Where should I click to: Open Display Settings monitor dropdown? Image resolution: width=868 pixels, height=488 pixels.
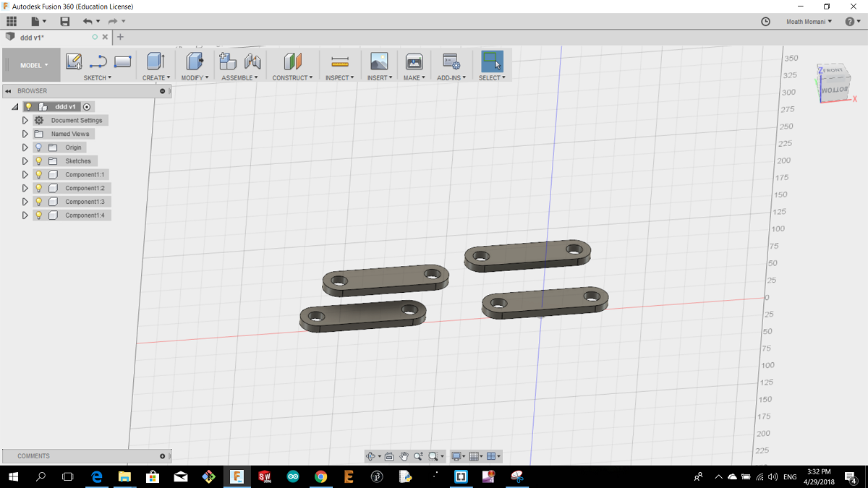[x=457, y=456]
